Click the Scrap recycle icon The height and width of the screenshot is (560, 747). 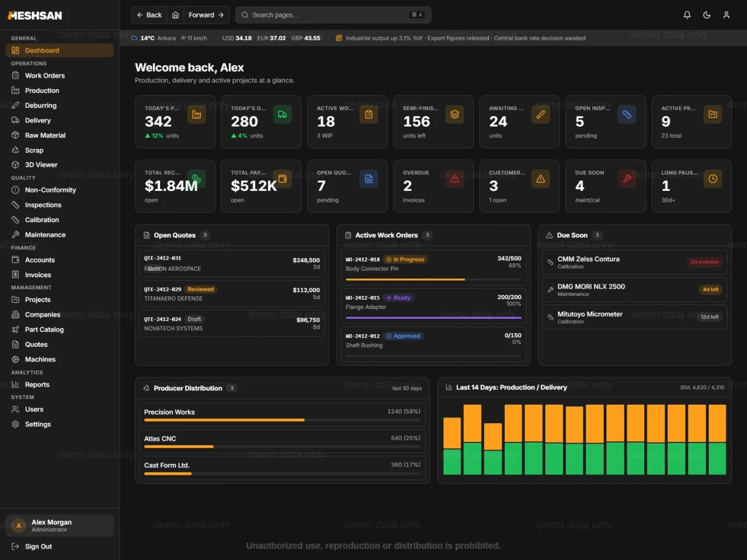15,150
